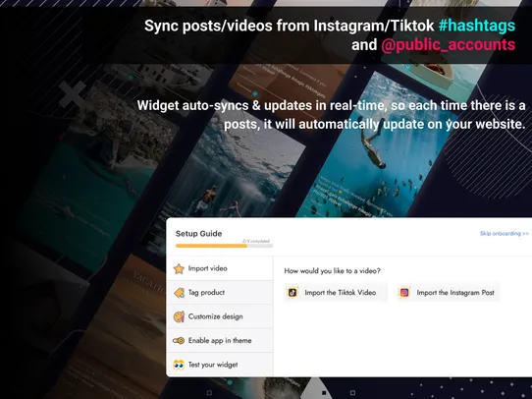Choose Import the Tiktok Video
The width and height of the screenshot is (532, 399).
coord(336,293)
